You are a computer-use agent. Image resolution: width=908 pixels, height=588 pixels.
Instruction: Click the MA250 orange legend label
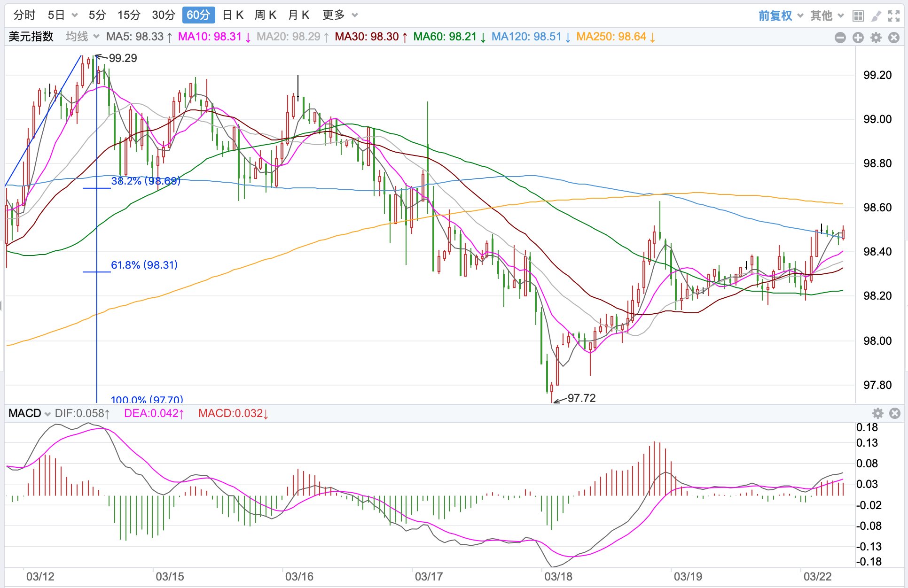click(x=615, y=37)
